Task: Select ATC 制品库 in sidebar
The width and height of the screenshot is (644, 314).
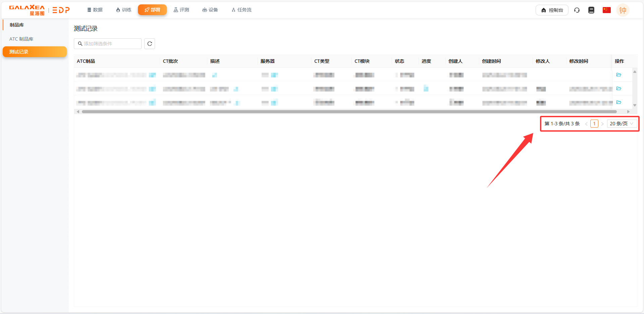Action: pyautogui.click(x=21, y=39)
